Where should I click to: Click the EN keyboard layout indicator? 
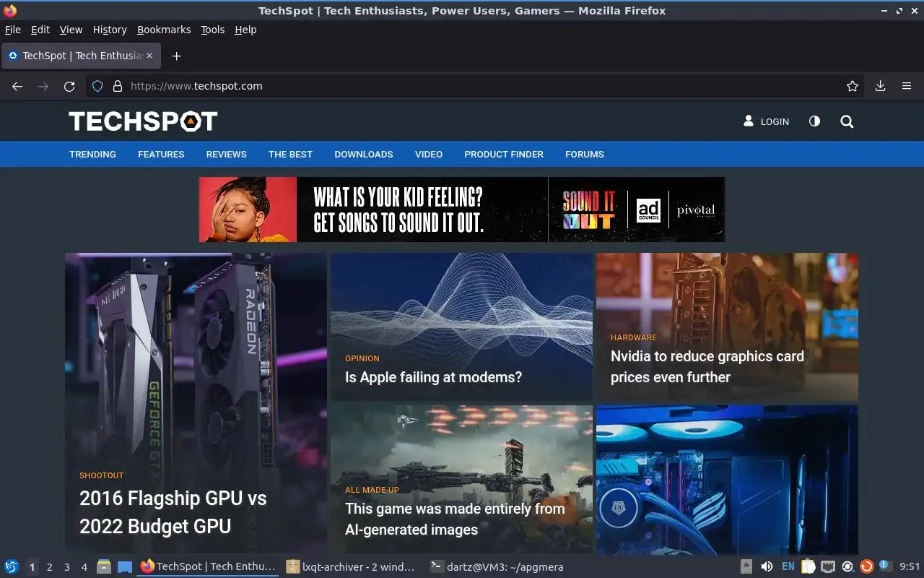[788, 567]
